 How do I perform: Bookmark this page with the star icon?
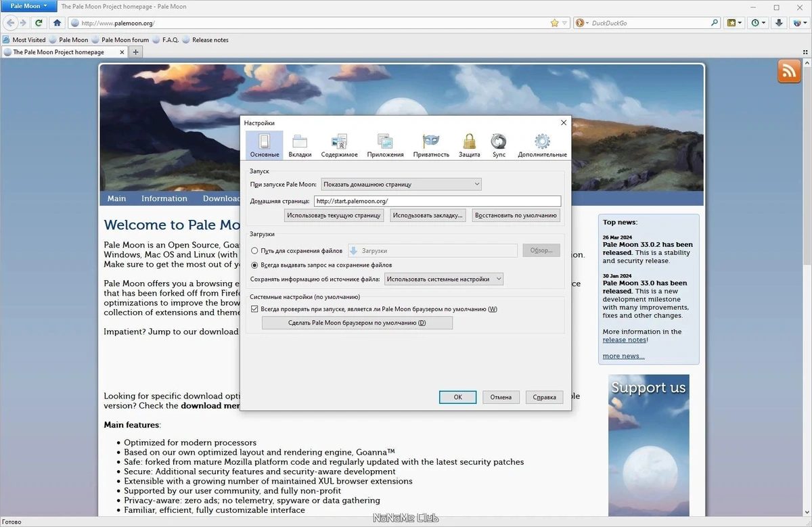(555, 23)
